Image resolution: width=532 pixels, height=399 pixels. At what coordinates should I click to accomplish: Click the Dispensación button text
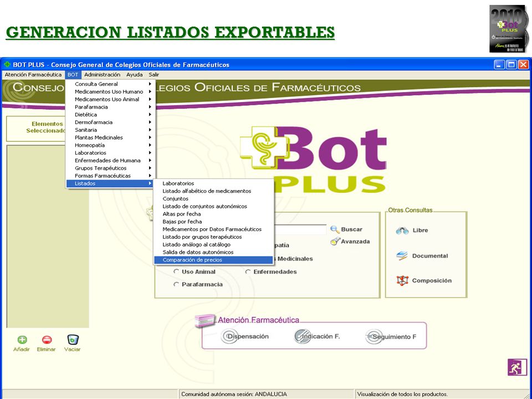coord(248,336)
